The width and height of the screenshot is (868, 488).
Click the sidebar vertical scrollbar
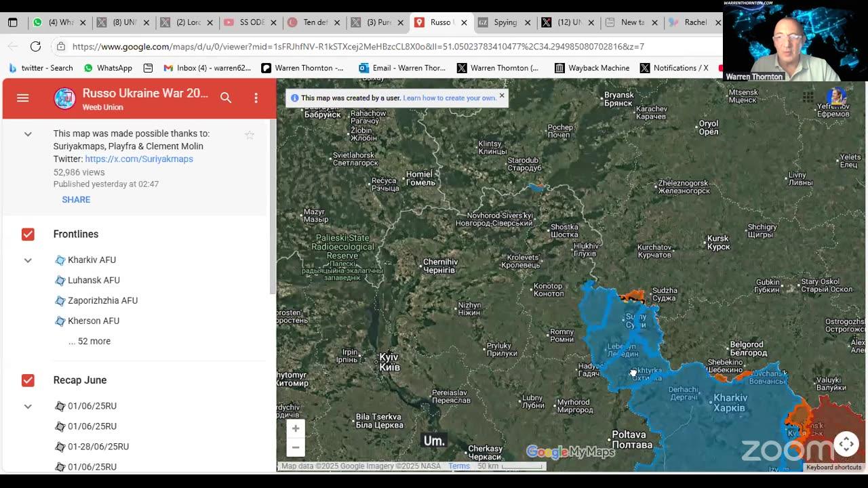273,207
